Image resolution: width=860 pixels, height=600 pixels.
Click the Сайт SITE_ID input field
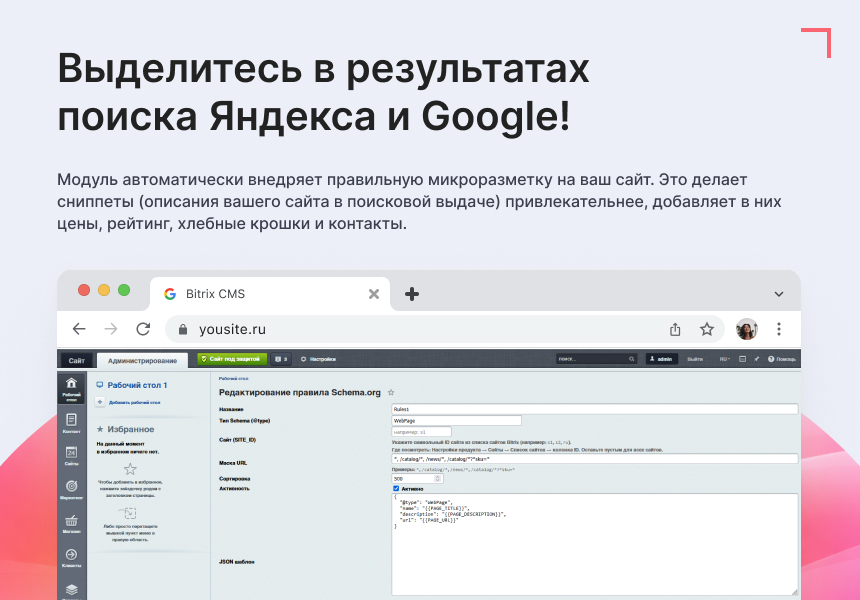[421, 432]
